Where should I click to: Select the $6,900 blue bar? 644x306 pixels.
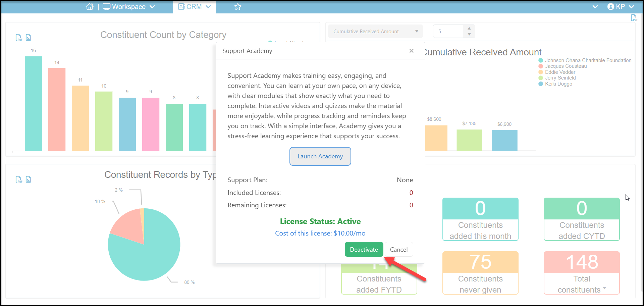point(504,141)
